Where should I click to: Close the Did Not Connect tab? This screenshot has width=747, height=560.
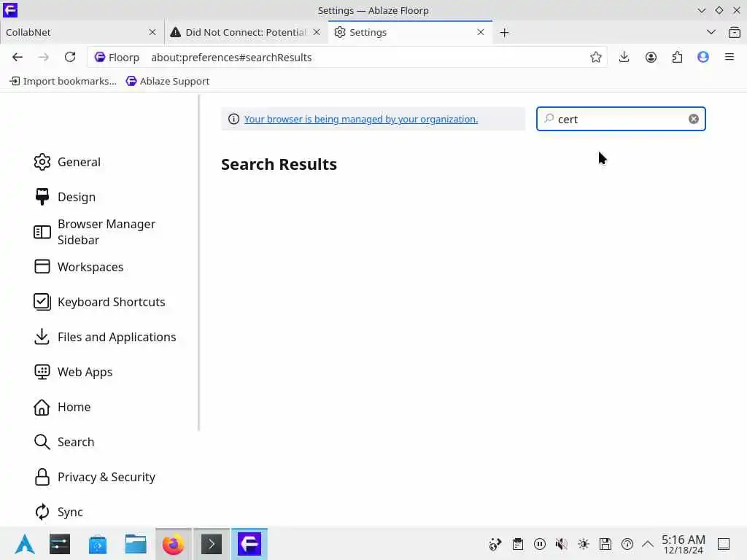point(317,32)
